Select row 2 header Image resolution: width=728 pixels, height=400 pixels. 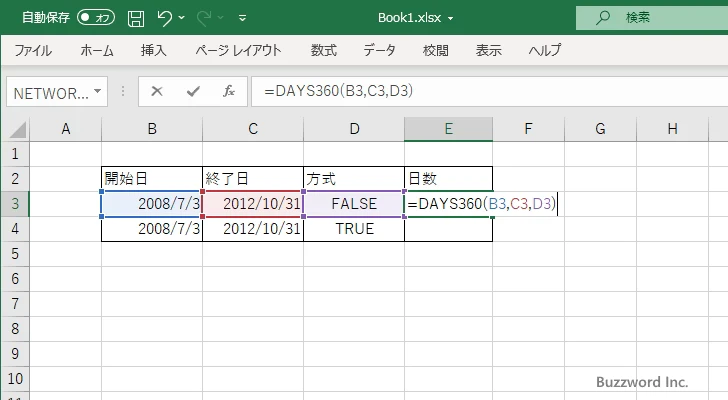(15, 179)
